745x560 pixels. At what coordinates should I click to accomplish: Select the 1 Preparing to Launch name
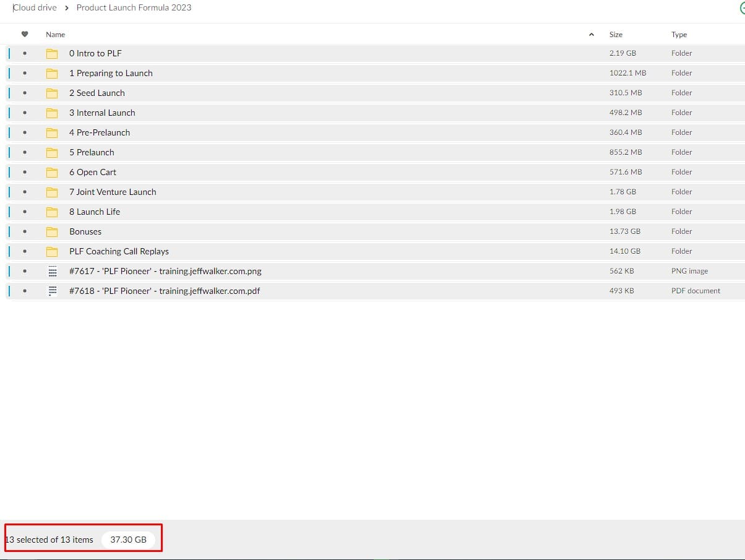(x=111, y=73)
